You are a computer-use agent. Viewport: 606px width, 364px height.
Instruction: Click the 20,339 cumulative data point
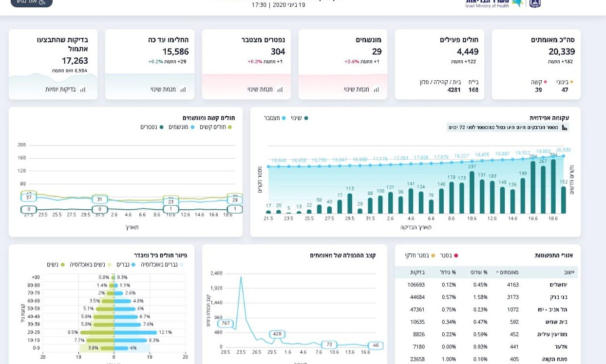[564, 156]
